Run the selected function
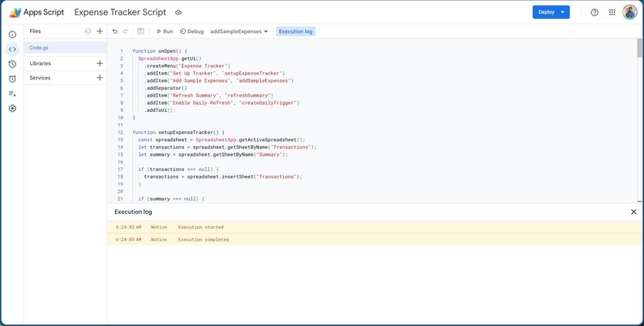644x326 pixels. tap(165, 31)
